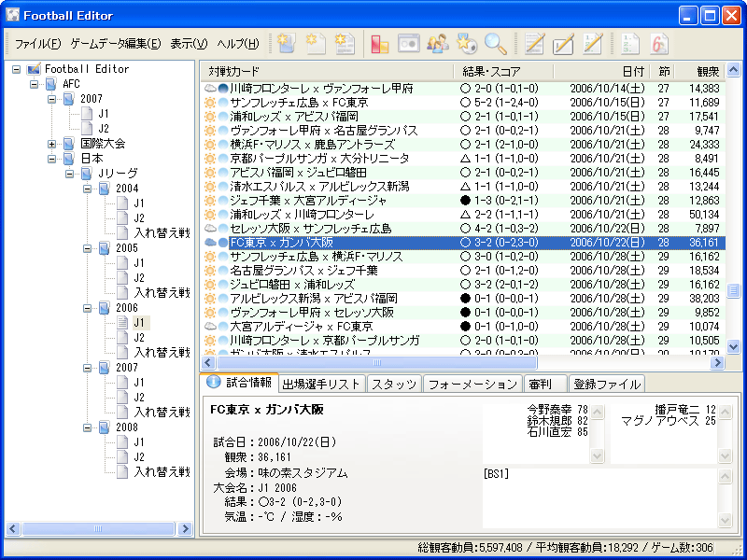This screenshot has width=747, height=560.
Task: Collapse the 2004 season node
Action: tap(88, 189)
